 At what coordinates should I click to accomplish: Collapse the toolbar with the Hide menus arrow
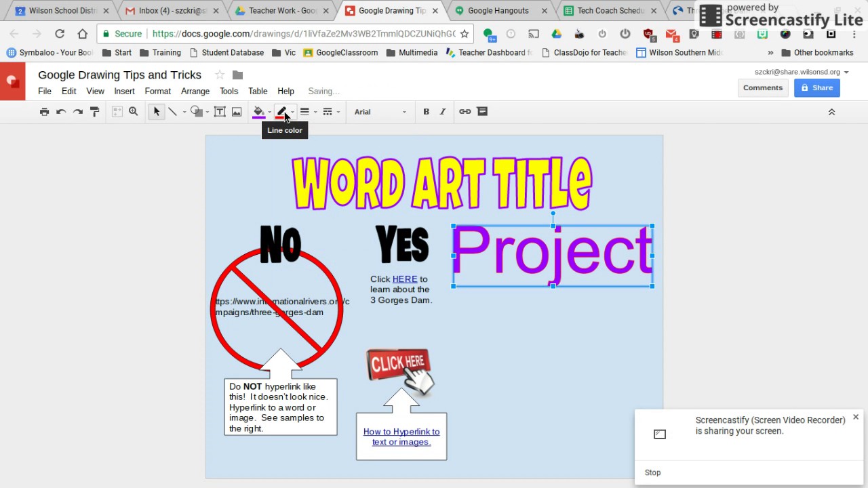click(x=831, y=112)
